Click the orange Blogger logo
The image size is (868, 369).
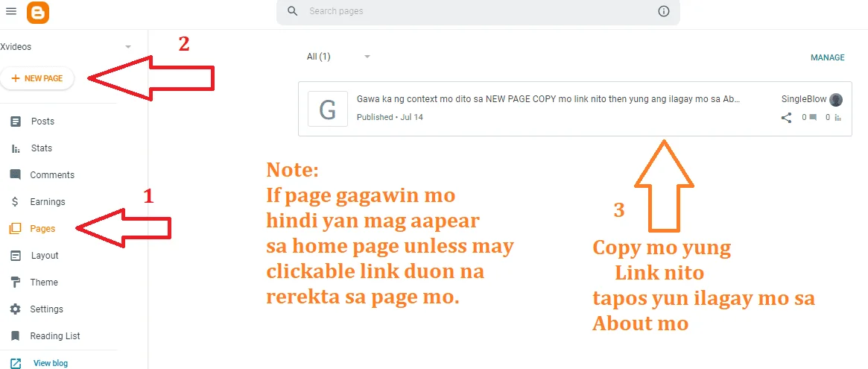pos(38,12)
